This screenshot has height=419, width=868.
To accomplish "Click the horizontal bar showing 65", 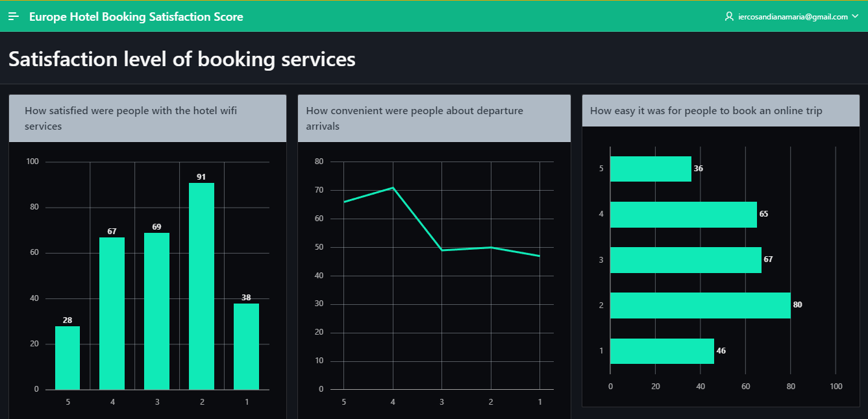I will 683,215.
